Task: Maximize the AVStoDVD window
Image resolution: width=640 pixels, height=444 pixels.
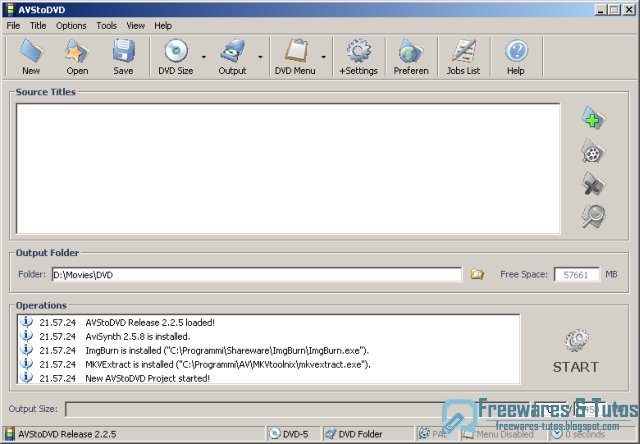Action: click(614, 10)
